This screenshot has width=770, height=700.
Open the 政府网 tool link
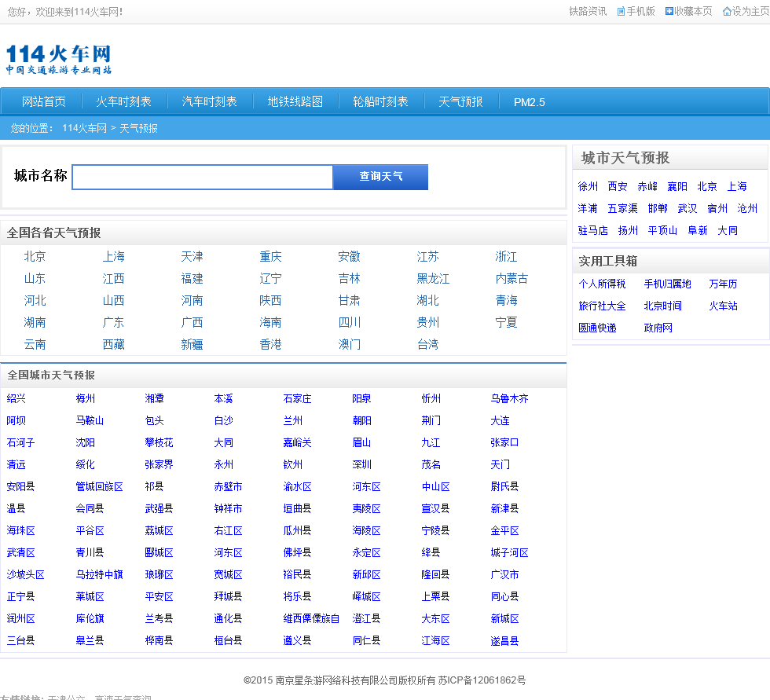click(x=658, y=328)
